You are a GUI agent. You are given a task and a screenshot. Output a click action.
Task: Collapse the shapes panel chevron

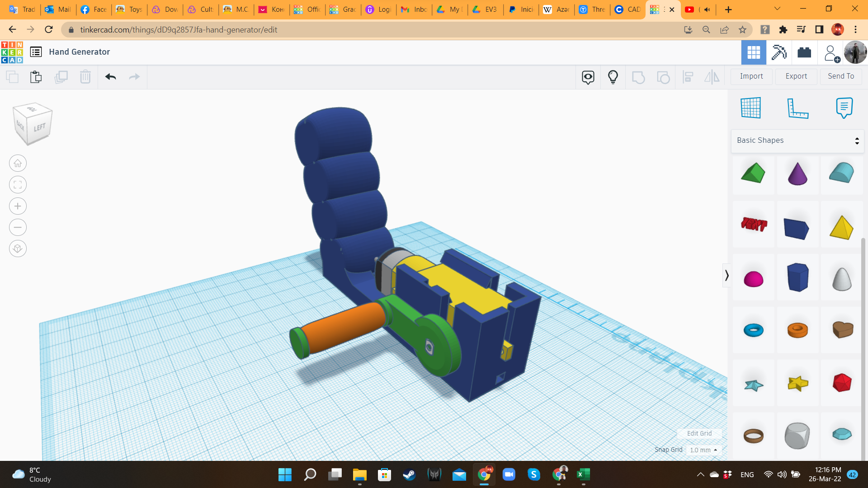point(726,275)
